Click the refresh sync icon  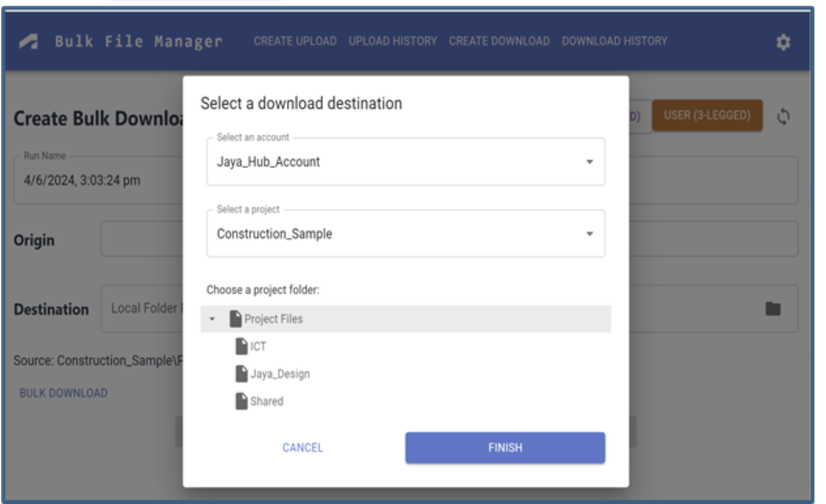[x=783, y=116]
